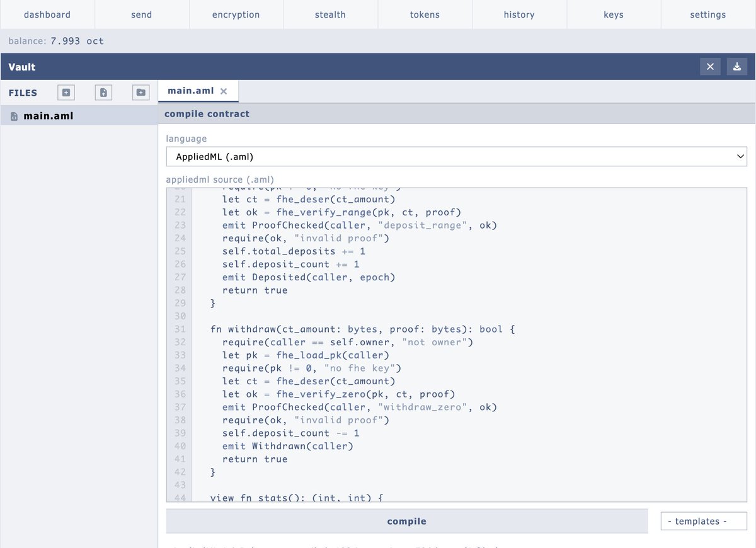Click the Vault panel title
This screenshot has height=548, width=756.
point(22,67)
